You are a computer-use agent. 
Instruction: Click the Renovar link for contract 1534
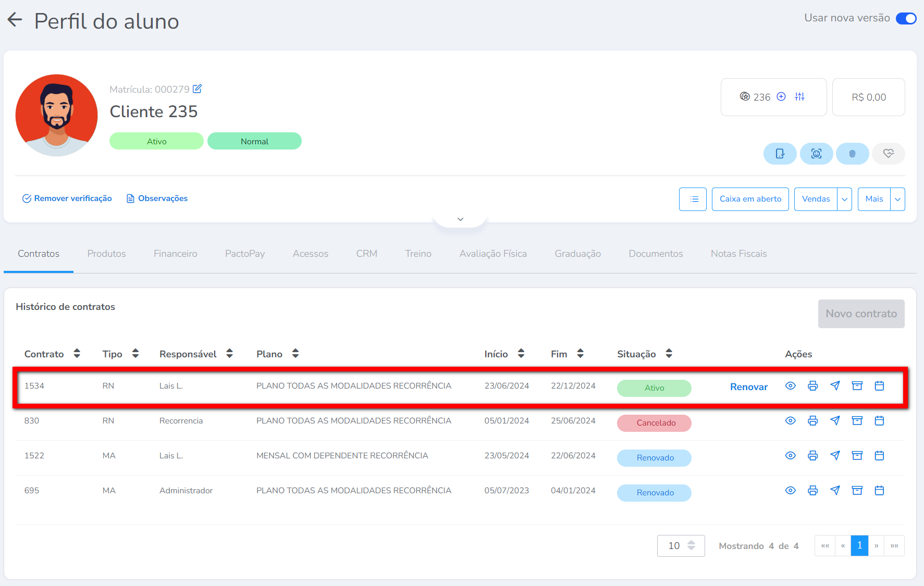tap(748, 387)
